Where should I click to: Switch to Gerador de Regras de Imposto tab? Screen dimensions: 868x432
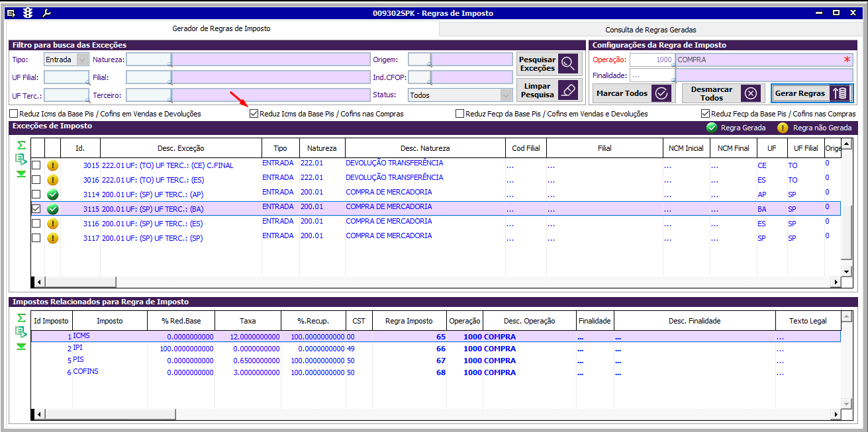click(x=221, y=29)
